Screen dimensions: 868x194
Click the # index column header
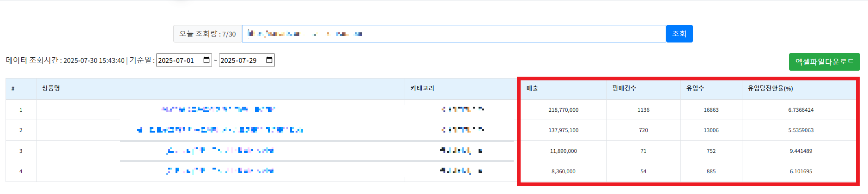(x=13, y=88)
